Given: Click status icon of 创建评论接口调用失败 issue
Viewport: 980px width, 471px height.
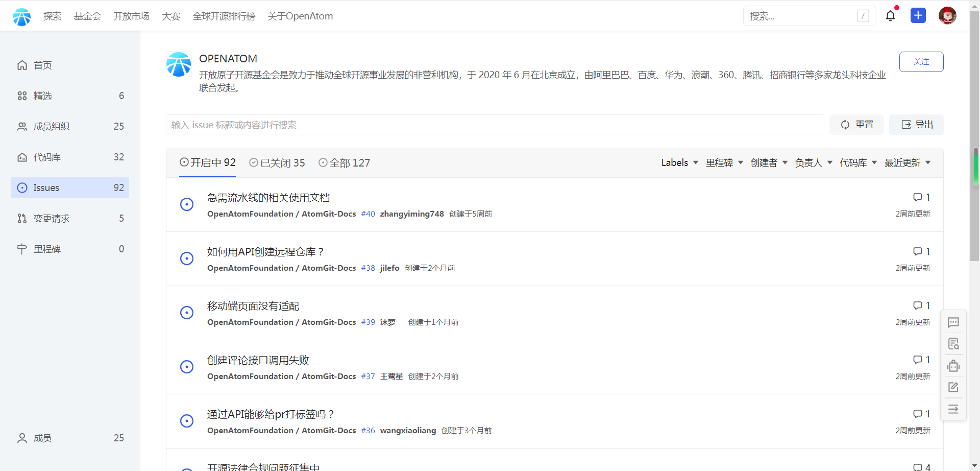Looking at the screenshot, I should (187, 367).
